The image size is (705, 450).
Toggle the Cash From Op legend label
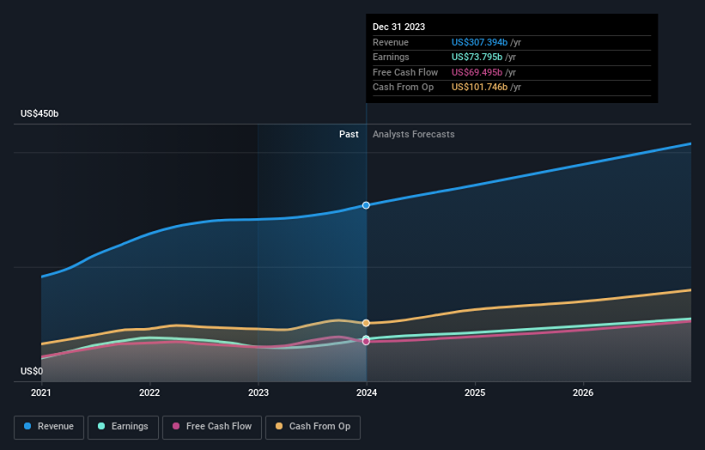point(321,427)
